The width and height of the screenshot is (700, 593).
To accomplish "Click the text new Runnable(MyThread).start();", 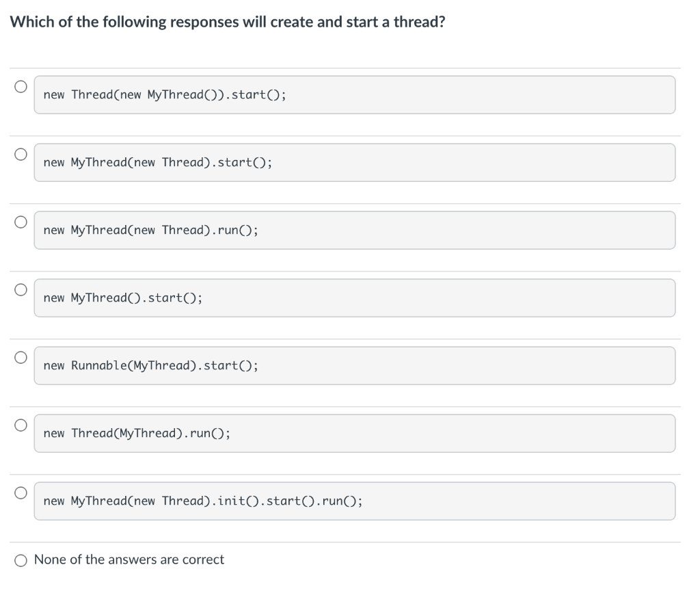I will [x=151, y=366].
